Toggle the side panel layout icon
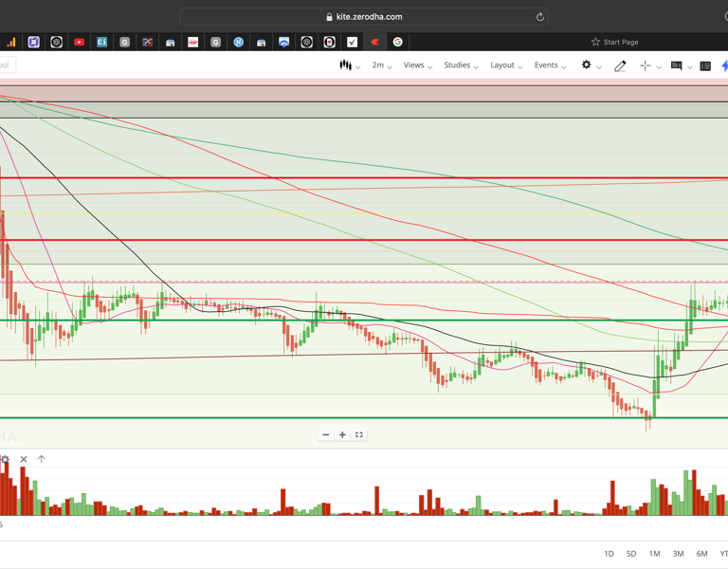This screenshot has width=728, height=569. pyautogui.click(x=705, y=66)
